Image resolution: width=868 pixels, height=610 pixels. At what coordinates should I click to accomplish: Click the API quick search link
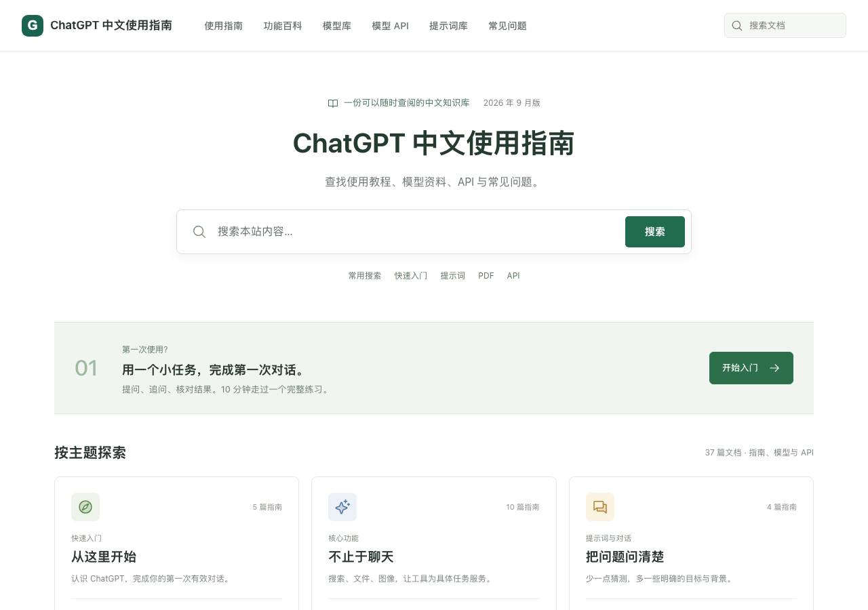513,276
